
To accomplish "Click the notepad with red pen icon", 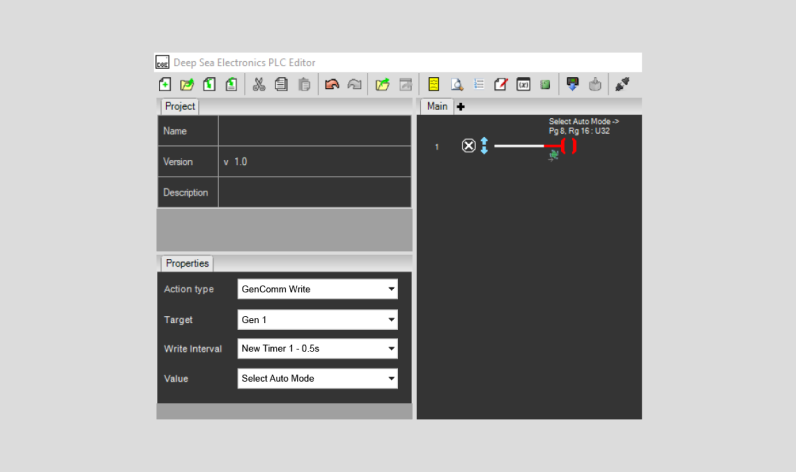I will [x=501, y=84].
